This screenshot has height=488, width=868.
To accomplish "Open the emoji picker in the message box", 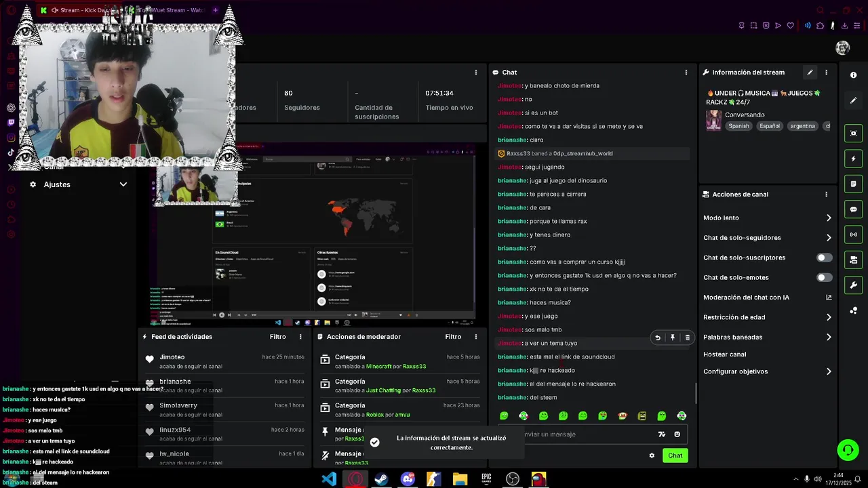I will (677, 434).
